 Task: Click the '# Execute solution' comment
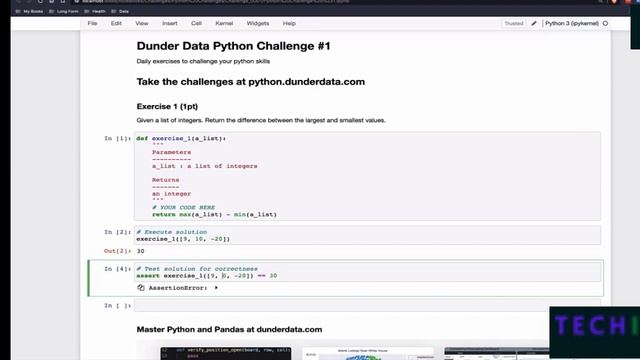171,232
